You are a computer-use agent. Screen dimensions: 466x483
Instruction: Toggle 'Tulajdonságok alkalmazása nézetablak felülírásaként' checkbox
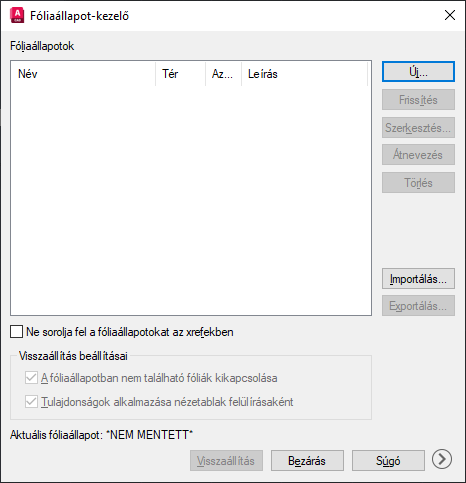(31, 402)
